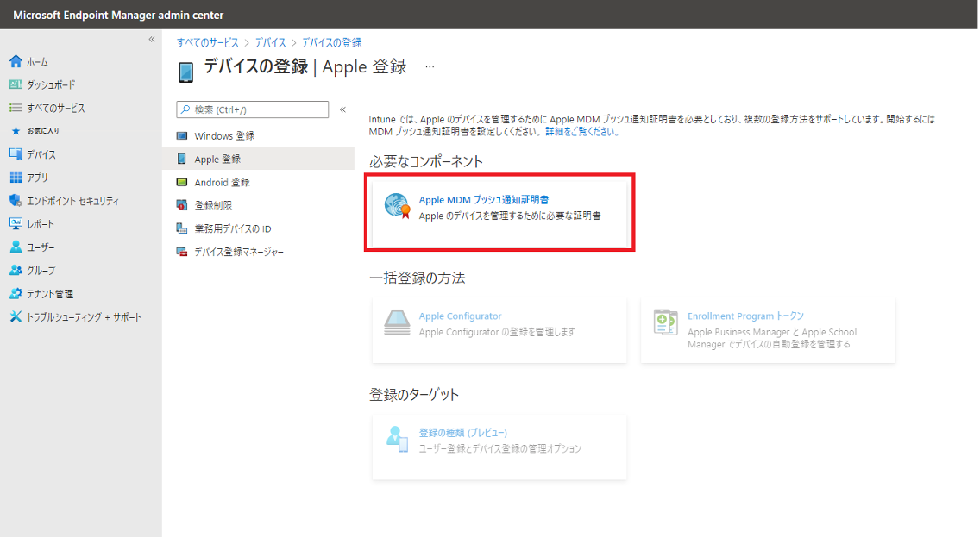Collapse the device enrollment menu pane

tap(342, 109)
